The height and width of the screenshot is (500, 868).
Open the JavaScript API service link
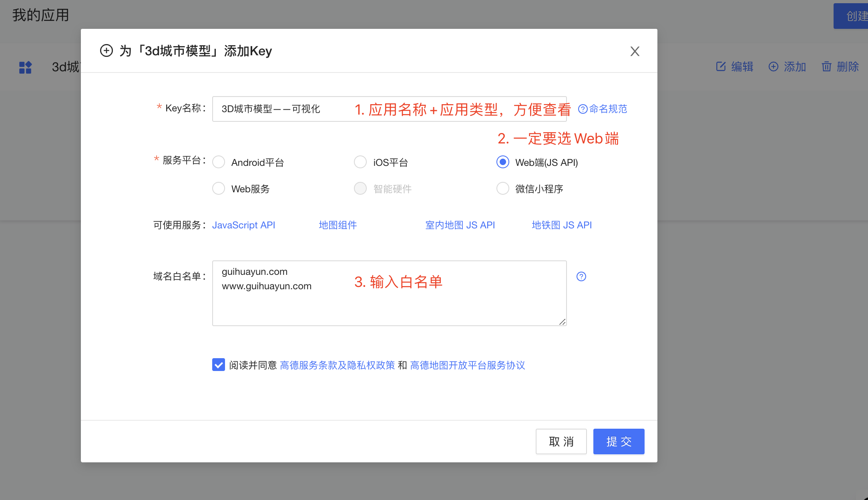pos(243,225)
